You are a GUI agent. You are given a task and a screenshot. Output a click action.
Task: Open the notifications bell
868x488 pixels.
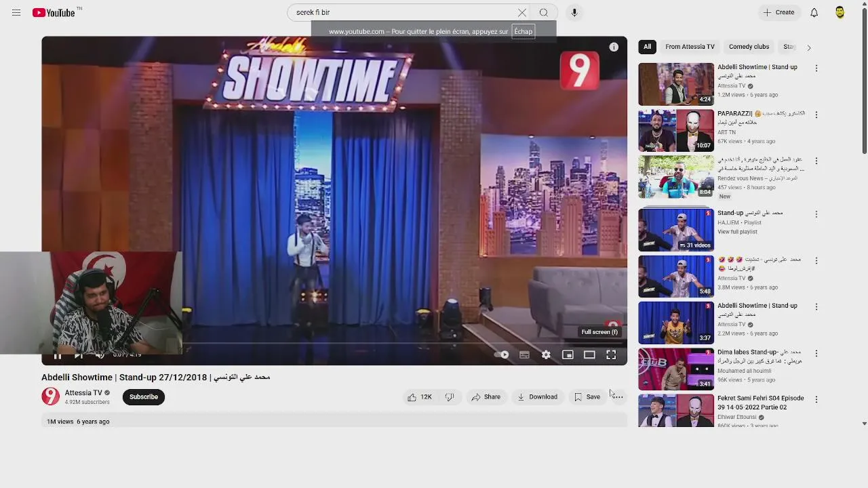[814, 13]
